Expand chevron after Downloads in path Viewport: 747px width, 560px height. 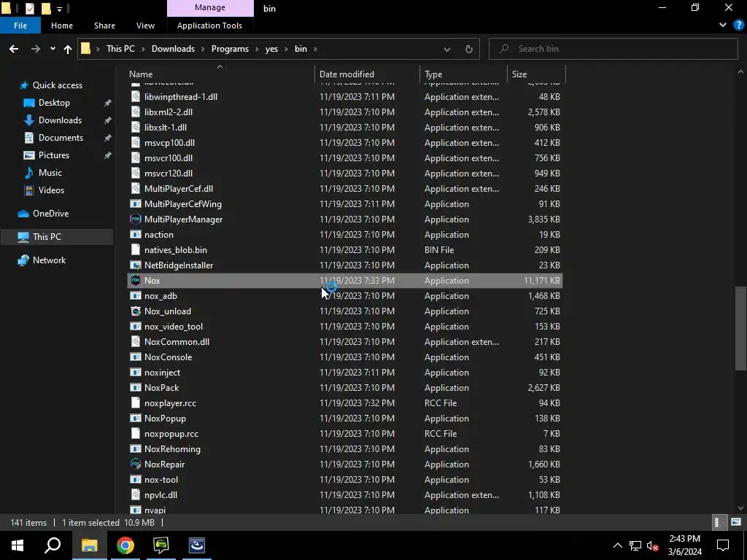click(203, 49)
